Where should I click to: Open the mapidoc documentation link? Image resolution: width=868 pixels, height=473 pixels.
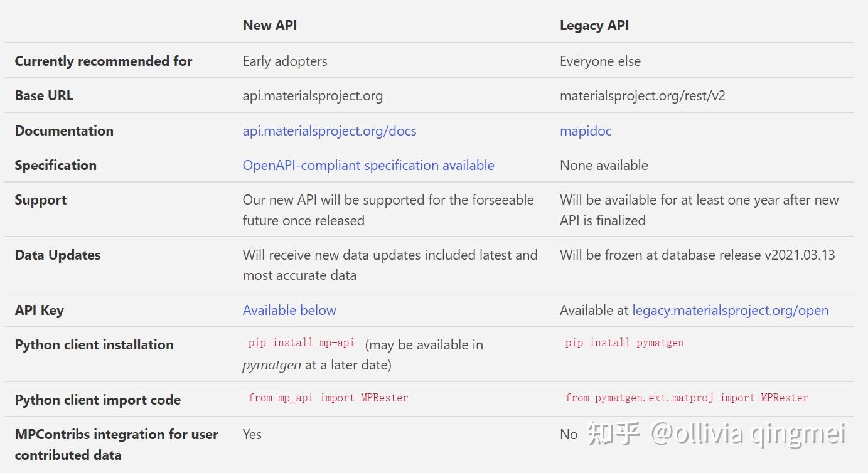[585, 130]
